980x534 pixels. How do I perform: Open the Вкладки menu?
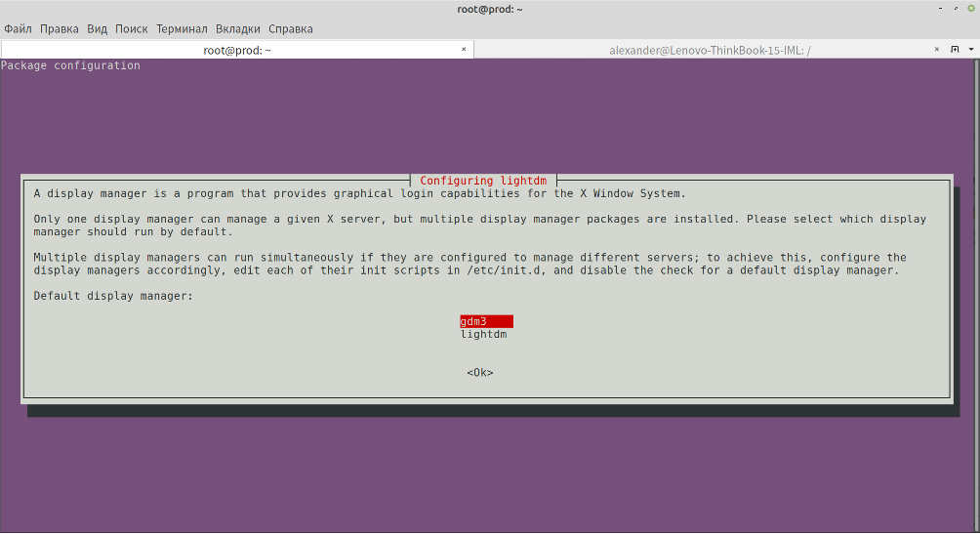pyautogui.click(x=238, y=28)
